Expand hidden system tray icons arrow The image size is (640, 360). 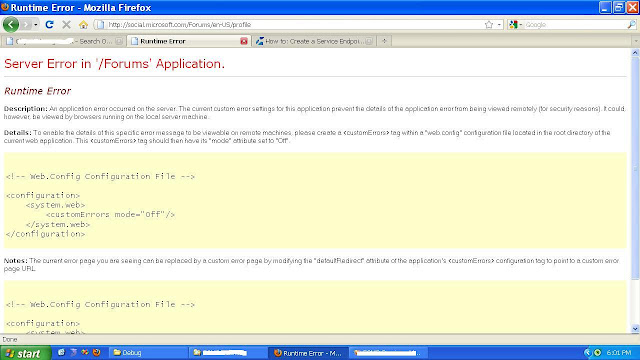(587, 353)
